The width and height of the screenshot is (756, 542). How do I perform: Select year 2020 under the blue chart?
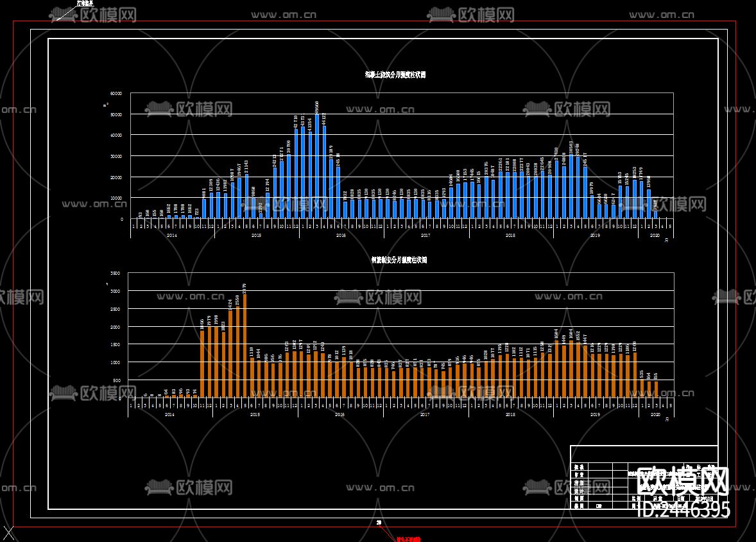coord(655,236)
